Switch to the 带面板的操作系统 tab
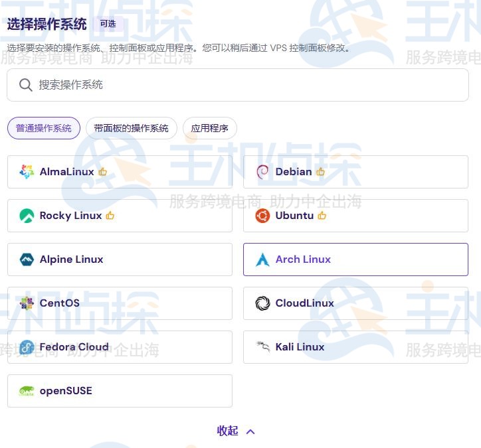 click(x=132, y=128)
